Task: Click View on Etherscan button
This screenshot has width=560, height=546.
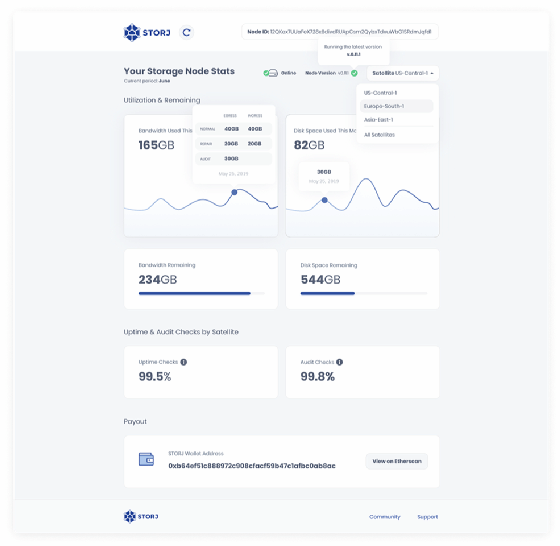Action: point(397,461)
